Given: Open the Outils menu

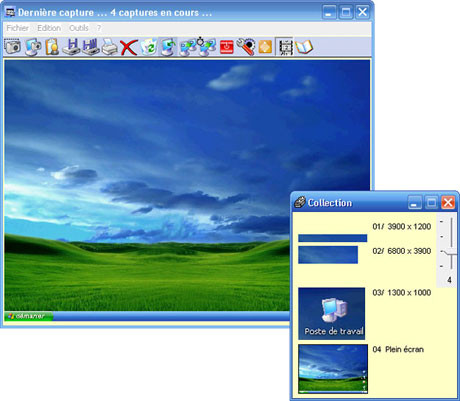Looking at the screenshot, I should coord(79,28).
